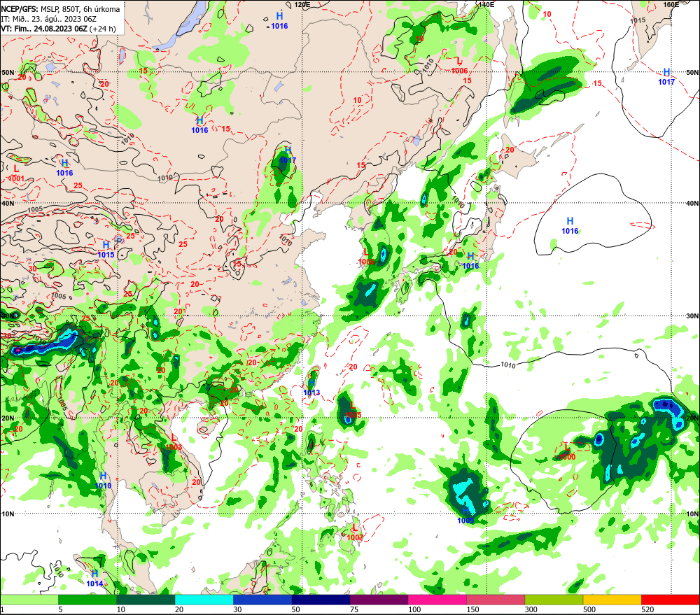This screenshot has height=615, width=700.
Task: Click the '40N' label on the left edge
Action: (8, 203)
